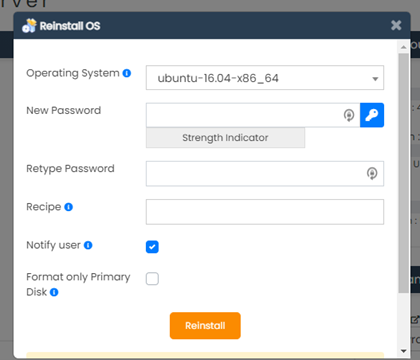
Task: Click the Reinstall OS header icon
Action: [x=29, y=26]
